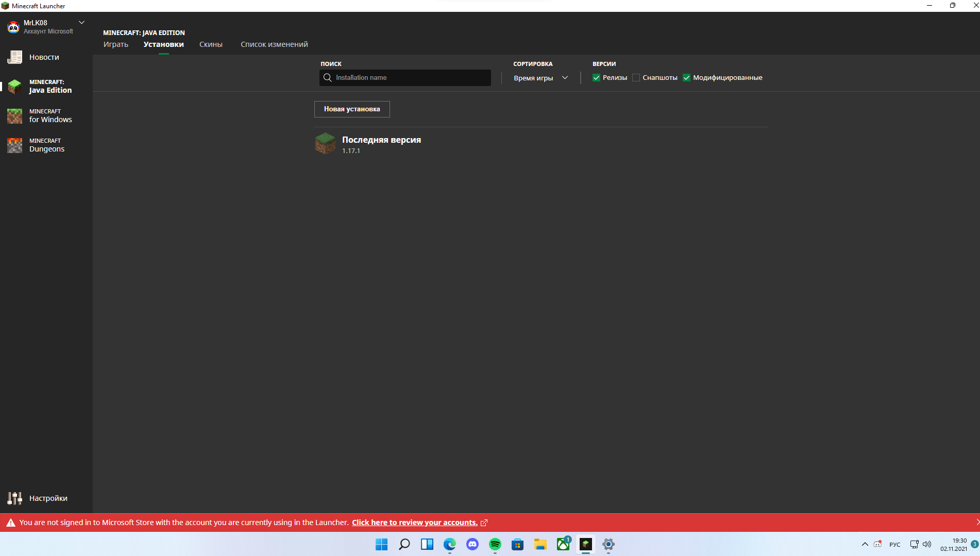
Task: Open Discord from the taskbar
Action: [472, 544]
